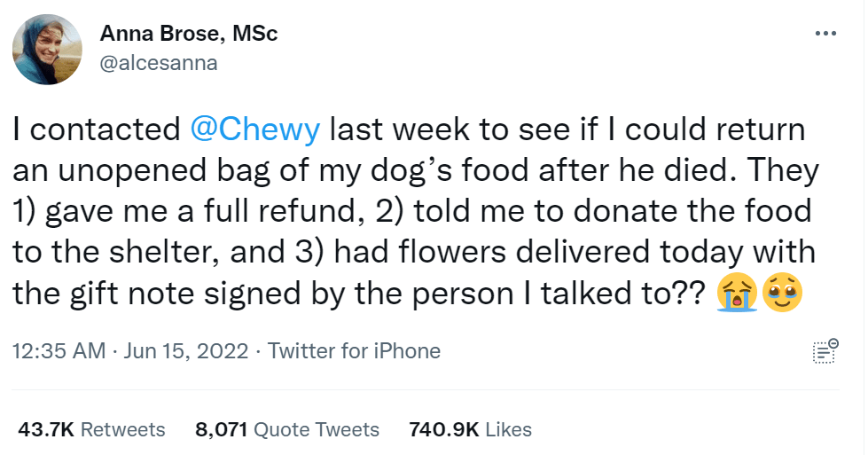This screenshot has height=455, width=868.
Task: Click the dotted note icon beside the timestamp
Action: [x=825, y=351]
